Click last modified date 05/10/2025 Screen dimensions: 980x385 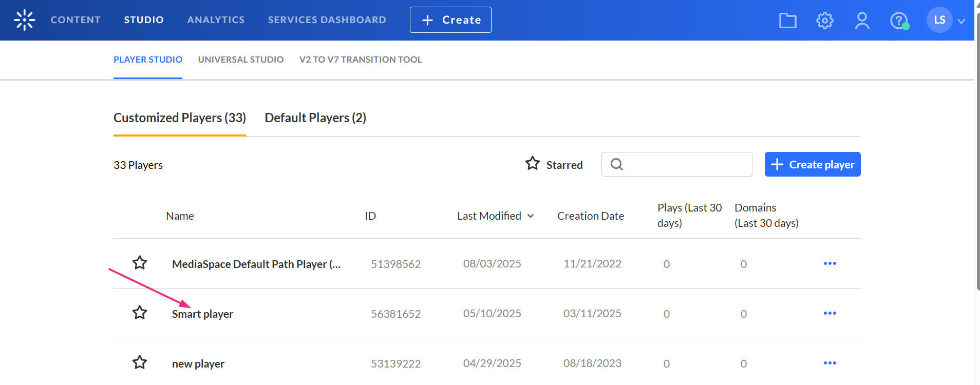[x=492, y=314]
